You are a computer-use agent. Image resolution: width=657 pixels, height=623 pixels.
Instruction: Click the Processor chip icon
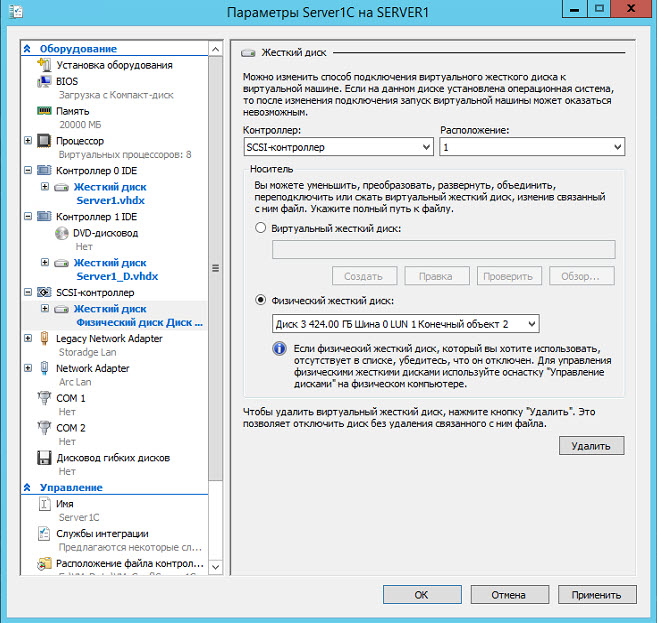(x=44, y=141)
